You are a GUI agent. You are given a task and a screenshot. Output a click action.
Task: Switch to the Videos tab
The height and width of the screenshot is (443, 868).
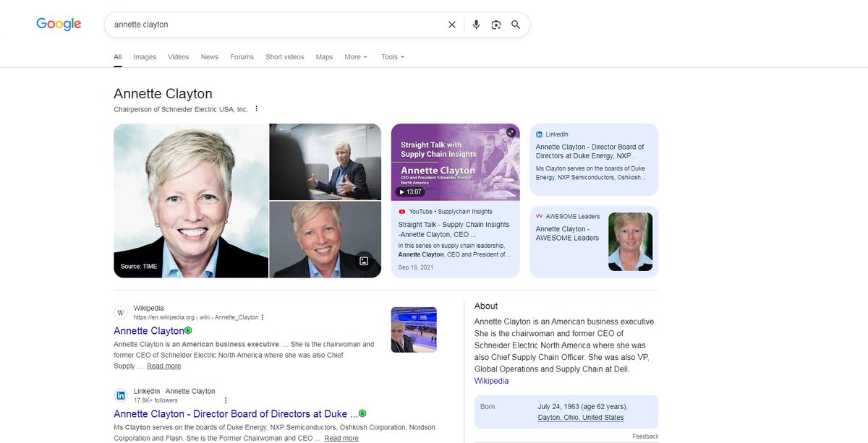coord(179,57)
